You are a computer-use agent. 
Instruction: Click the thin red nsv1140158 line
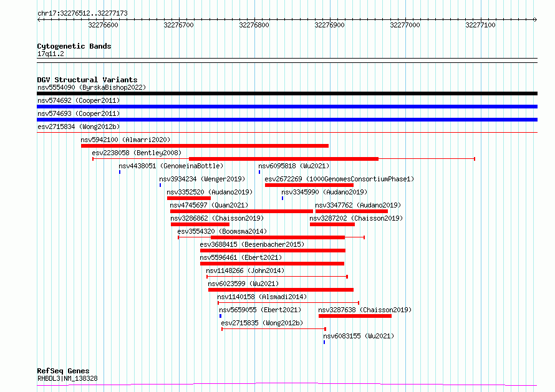click(x=289, y=303)
